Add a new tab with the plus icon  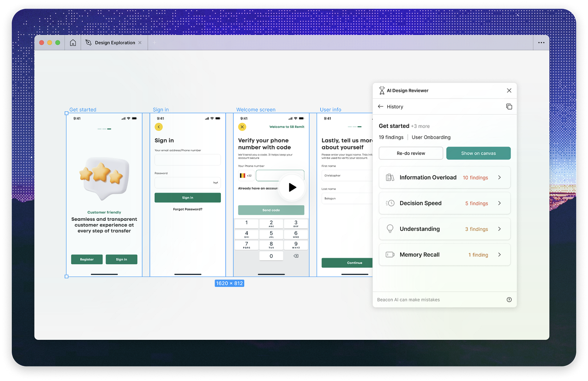coord(155,43)
